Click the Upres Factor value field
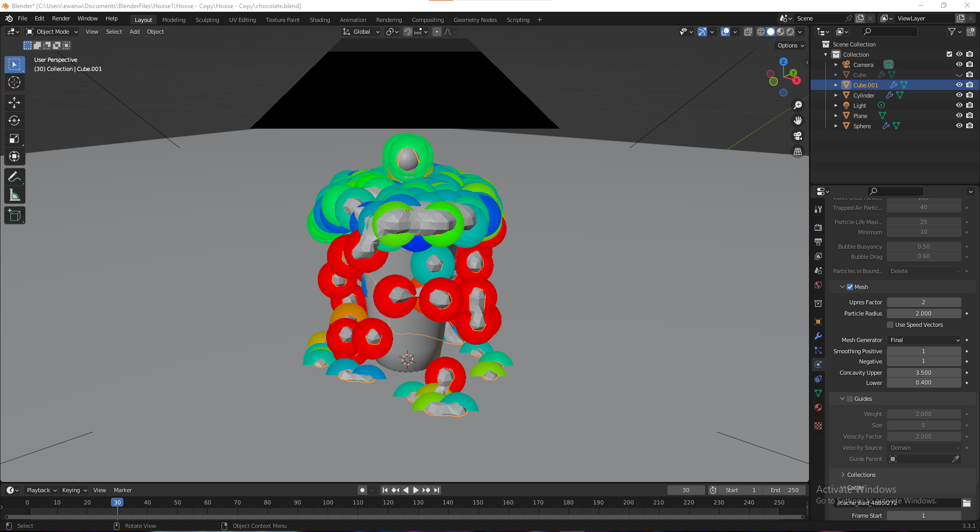980x532 pixels. 924,302
